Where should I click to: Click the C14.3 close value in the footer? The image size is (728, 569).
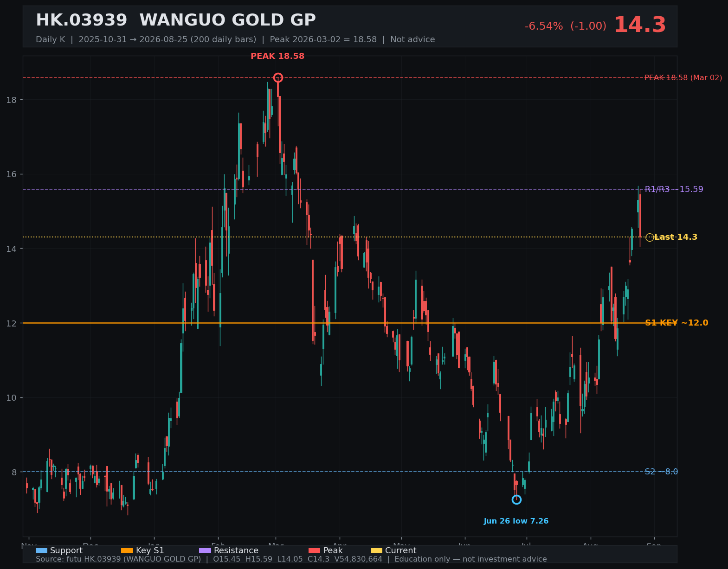319,559
